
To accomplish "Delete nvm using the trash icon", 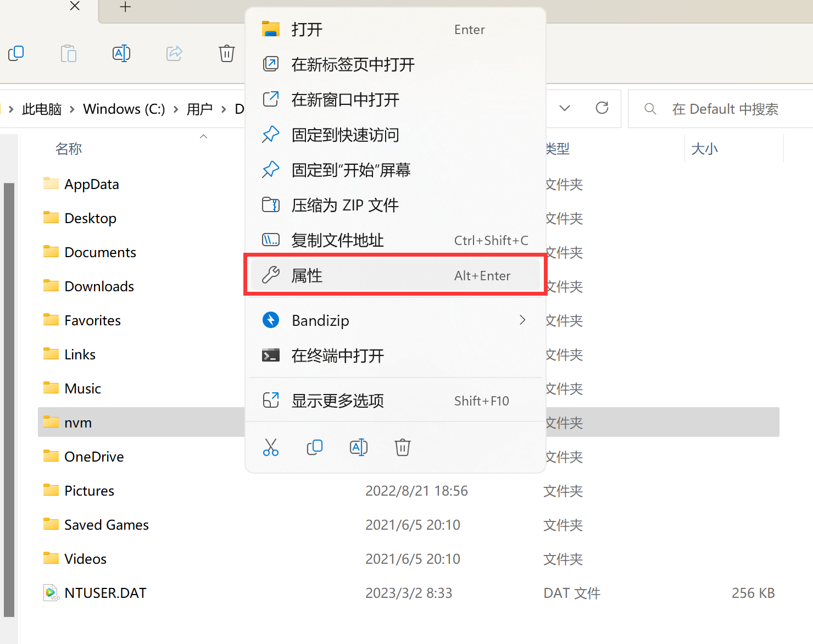I will point(403,447).
